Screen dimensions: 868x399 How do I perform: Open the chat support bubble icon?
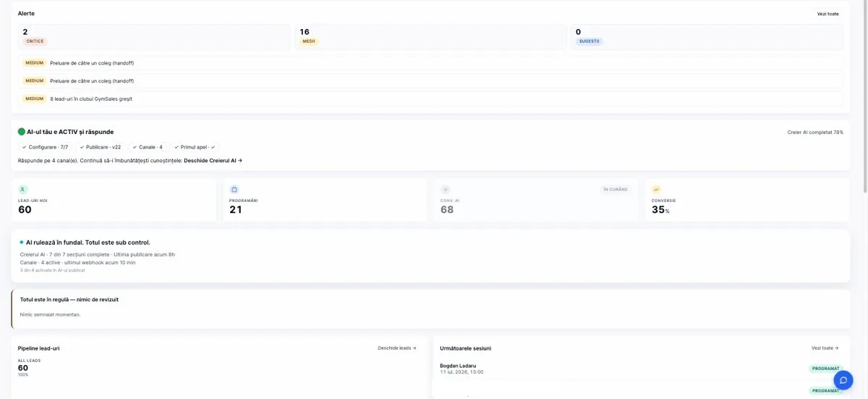coord(843,380)
